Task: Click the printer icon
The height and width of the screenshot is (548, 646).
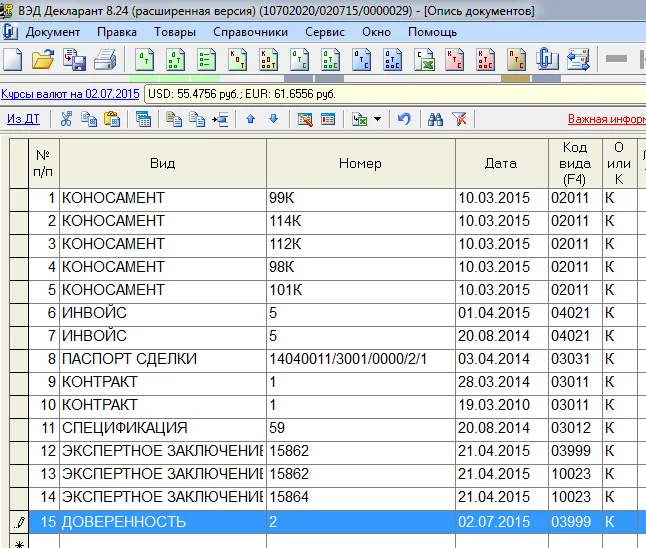Action: (x=105, y=59)
